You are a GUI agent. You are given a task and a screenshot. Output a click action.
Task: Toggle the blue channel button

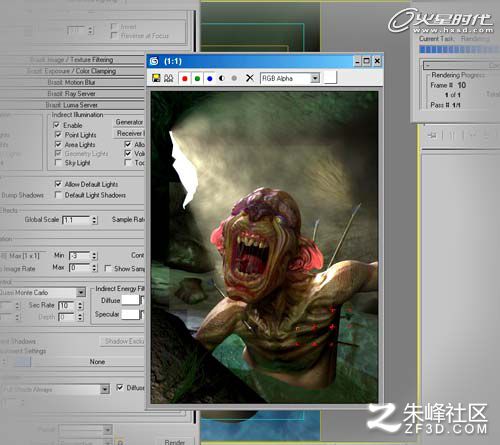tap(210, 78)
